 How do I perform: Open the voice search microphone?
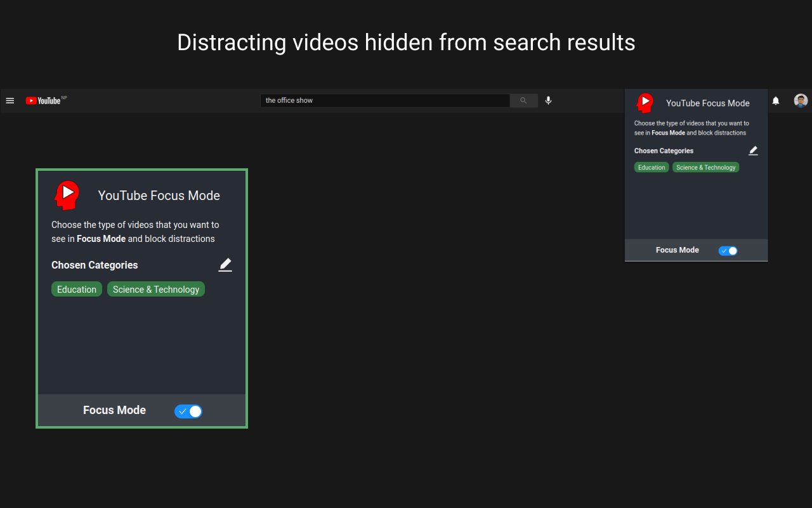coord(548,100)
